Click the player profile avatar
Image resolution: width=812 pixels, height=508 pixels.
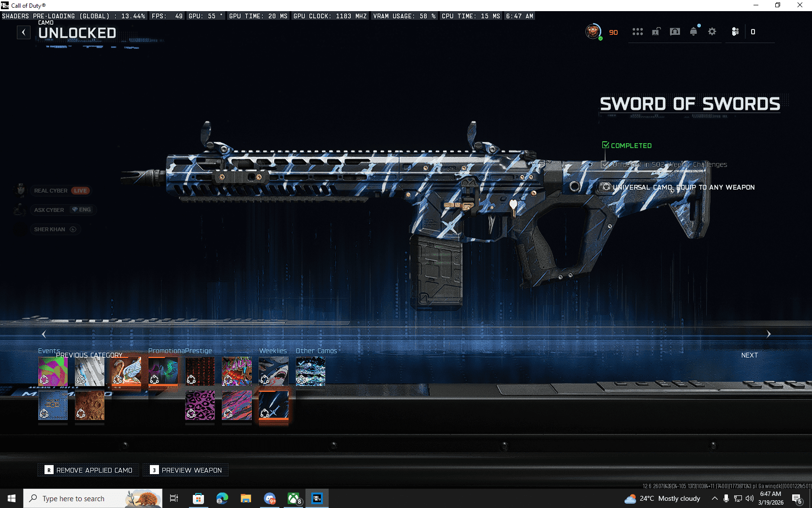(593, 32)
